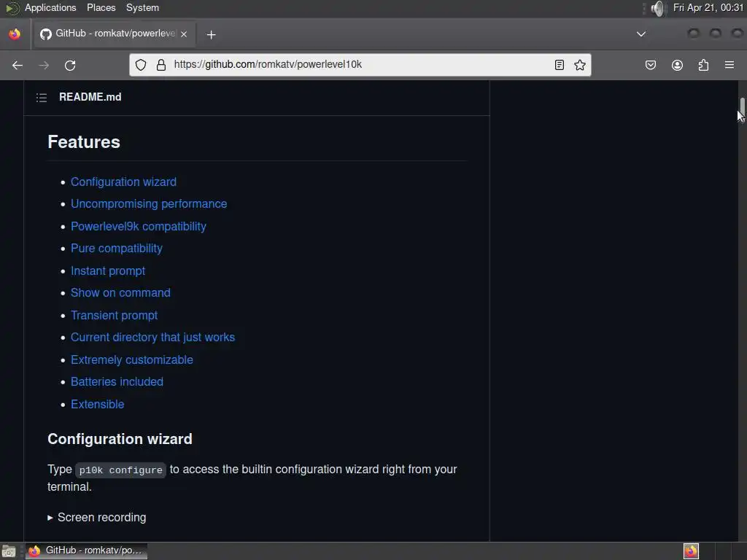Click the show desktop icon in bottom panel
747x560 pixels.
pos(9,551)
